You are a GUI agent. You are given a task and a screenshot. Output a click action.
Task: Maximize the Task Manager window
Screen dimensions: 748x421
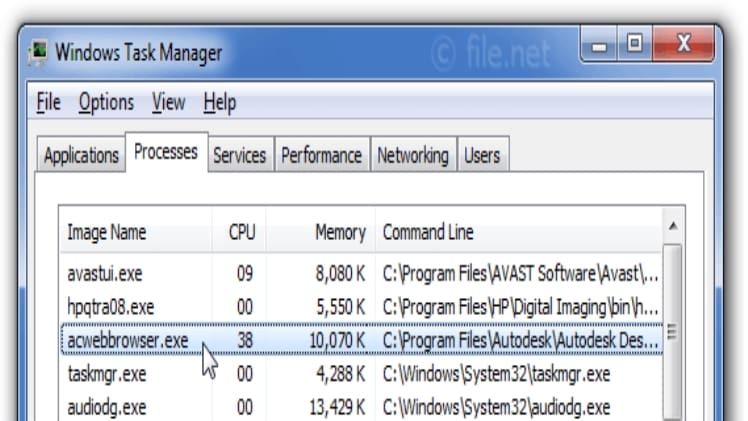click(x=634, y=45)
